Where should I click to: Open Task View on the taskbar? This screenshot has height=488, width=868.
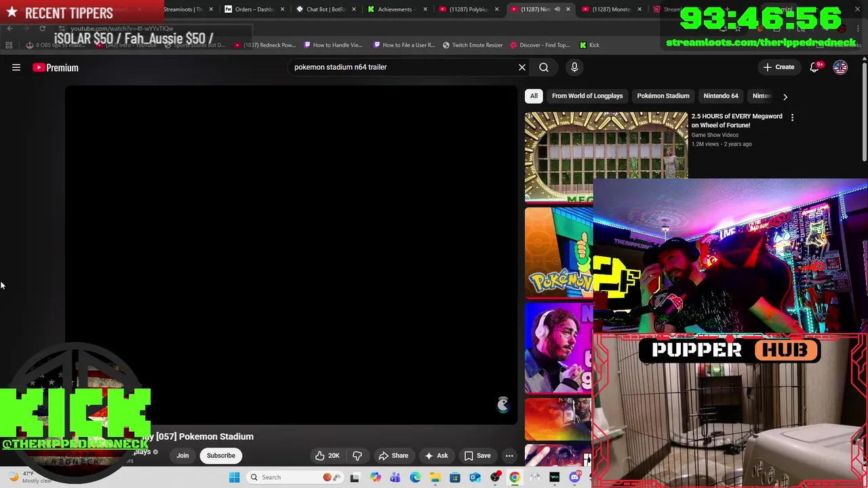click(355, 477)
